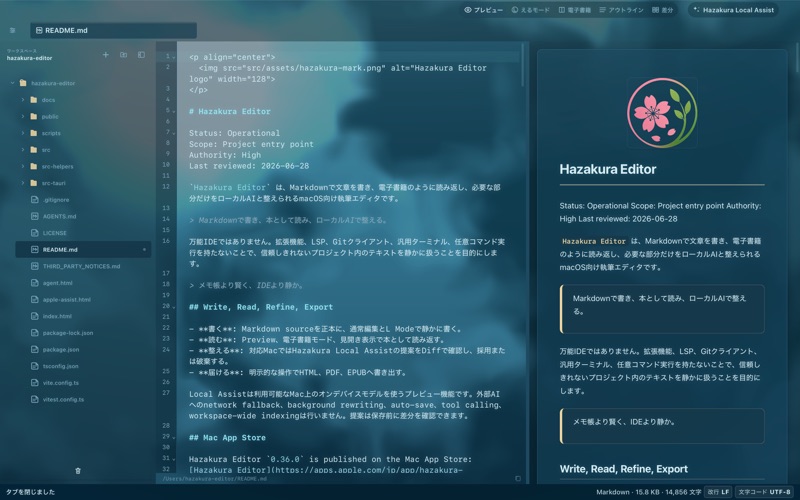Open README.md in the file tree
800x500 pixels.
click(83, 249)
